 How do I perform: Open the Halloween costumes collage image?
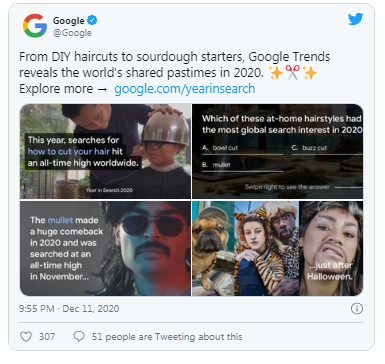point(278,248)
